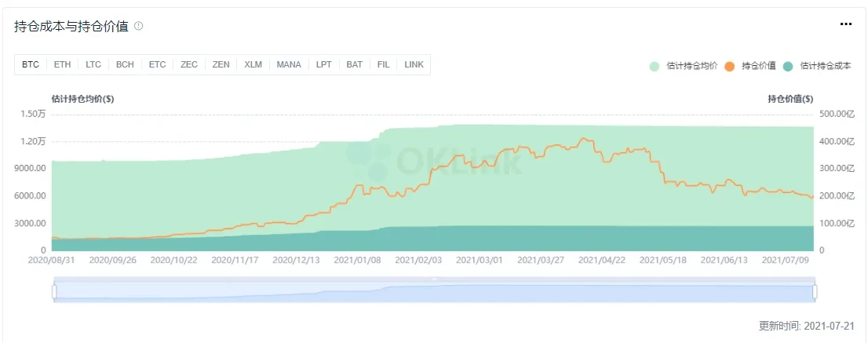Open the three-dot more options menu
This screenshot has width=868, height=343.
pos(845,24)
